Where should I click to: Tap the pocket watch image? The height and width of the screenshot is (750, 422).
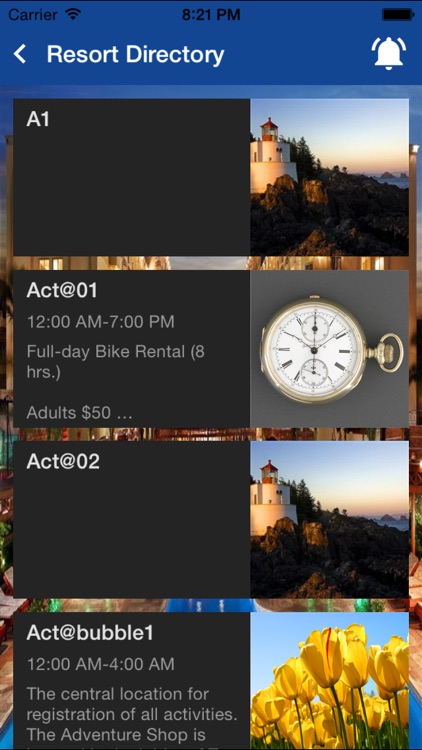pos(329,349)
